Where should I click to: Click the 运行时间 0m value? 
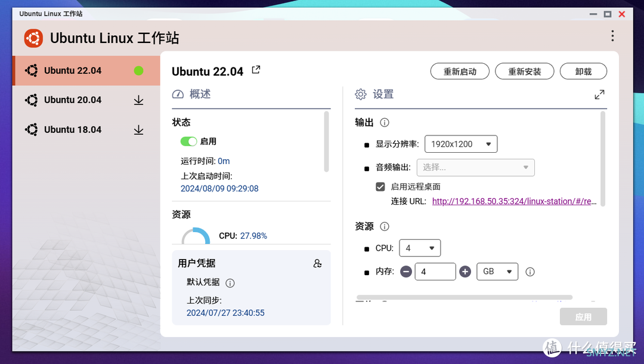224,161
